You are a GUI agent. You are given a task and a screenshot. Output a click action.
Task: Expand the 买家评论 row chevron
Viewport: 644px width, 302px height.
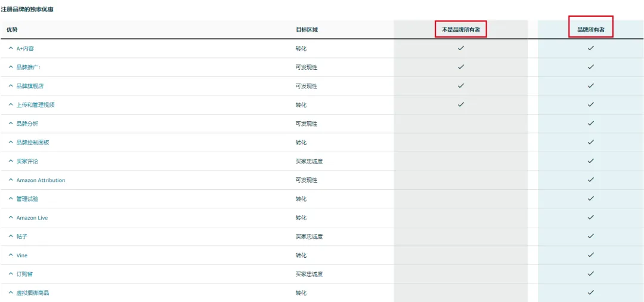(x=11, y=161)
